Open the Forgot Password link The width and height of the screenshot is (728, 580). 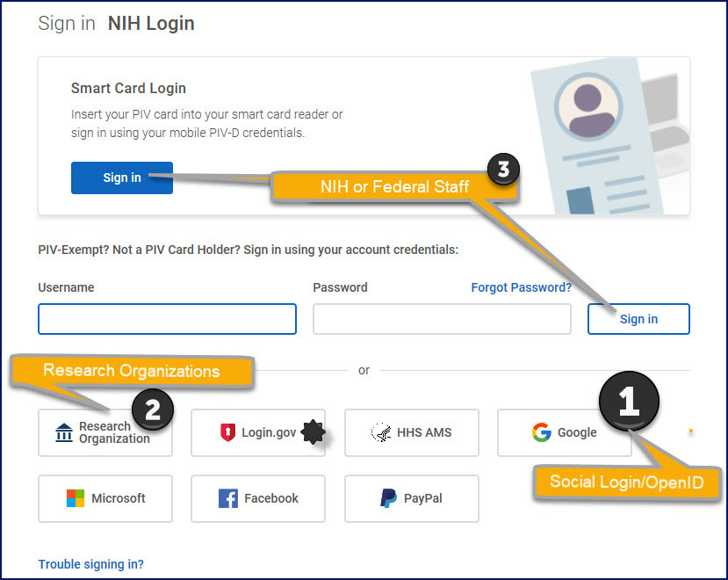click(x=521, y=287)
